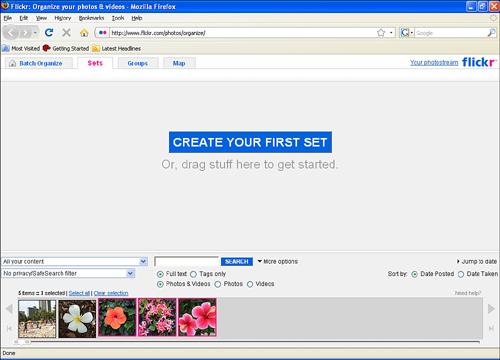Jump to last photos with skip-end icon

click(491, 329)
